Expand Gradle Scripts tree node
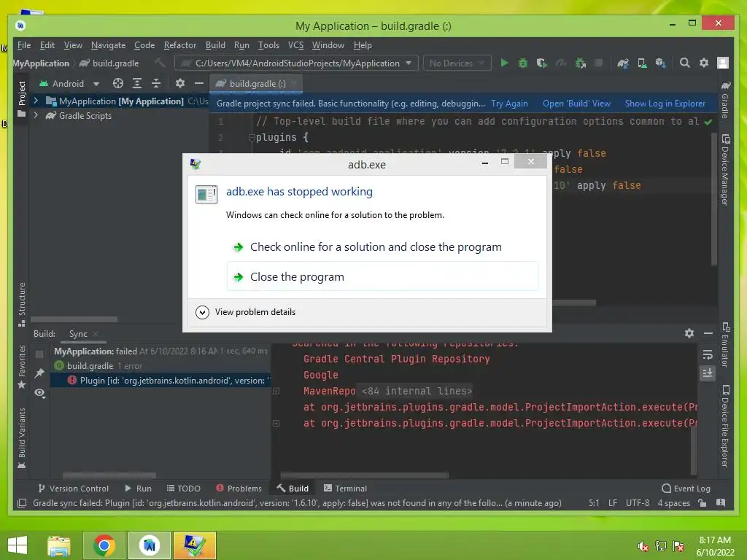 tap(36, 115)
